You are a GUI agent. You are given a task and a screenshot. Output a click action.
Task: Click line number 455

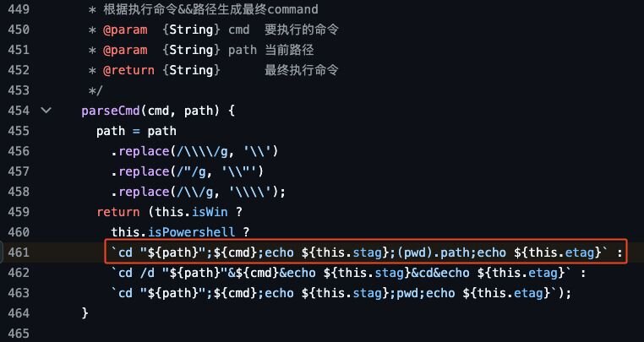pyautogui.click(x=17, y=131)
